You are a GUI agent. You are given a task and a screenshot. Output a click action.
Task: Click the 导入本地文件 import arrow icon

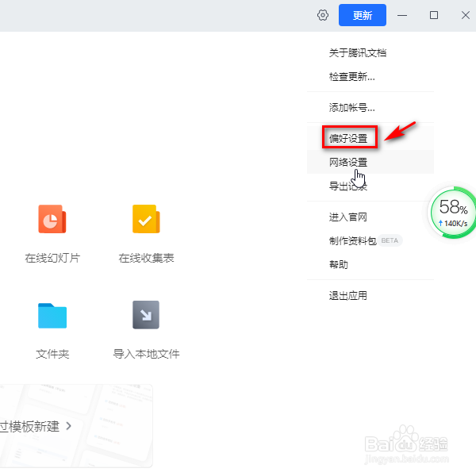(146, 315)
